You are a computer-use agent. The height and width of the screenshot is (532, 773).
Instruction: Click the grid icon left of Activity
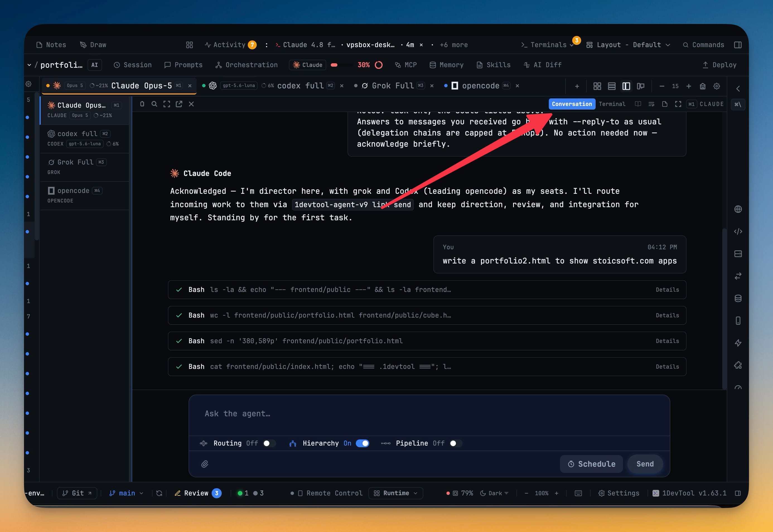pyautogui.click(x=189, y=45)
